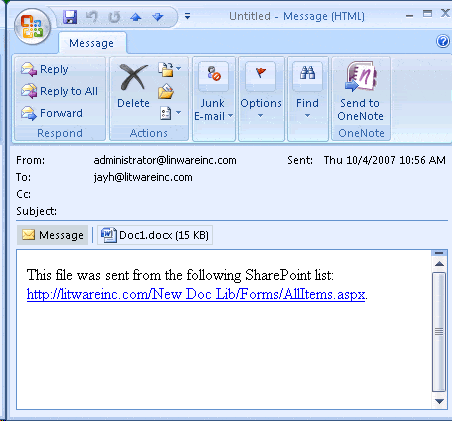Viewport: 452px width, 421px height.
Task: Click the Options follow-up flag icon
Action: click(x=261, y=75)
